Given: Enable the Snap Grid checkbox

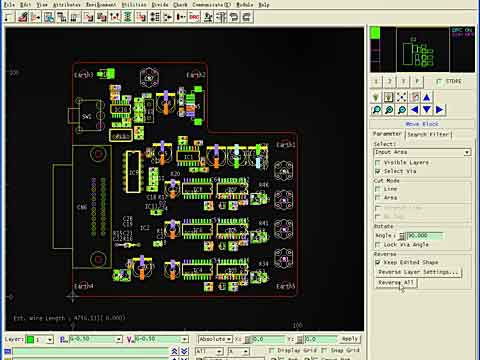Looking at the screenshot, I should (x=324, y=350).
